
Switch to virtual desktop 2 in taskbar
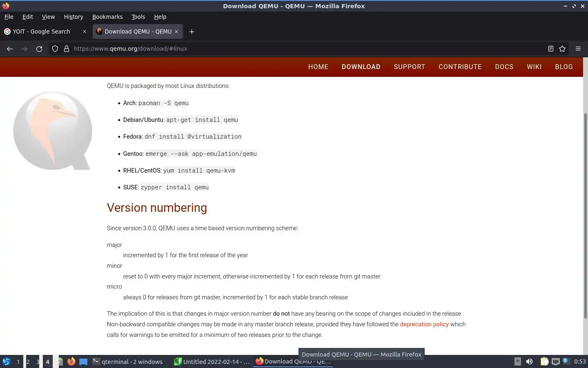[28, 361]
